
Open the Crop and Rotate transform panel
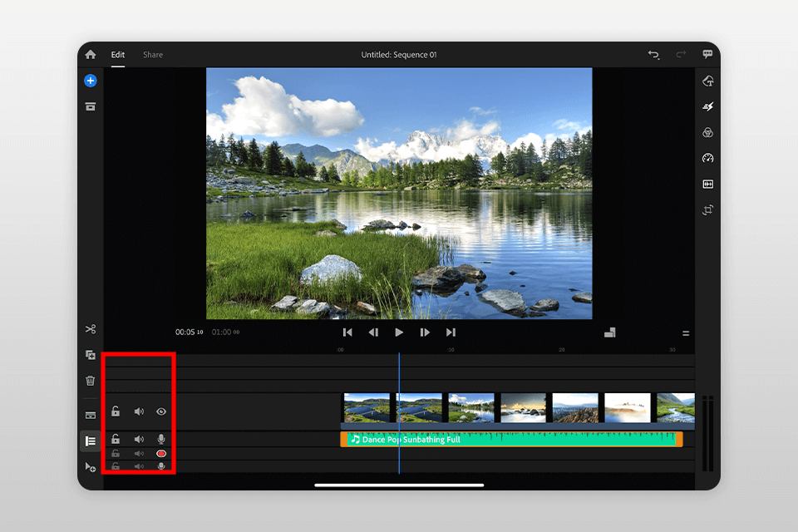(x=708, y=210)
